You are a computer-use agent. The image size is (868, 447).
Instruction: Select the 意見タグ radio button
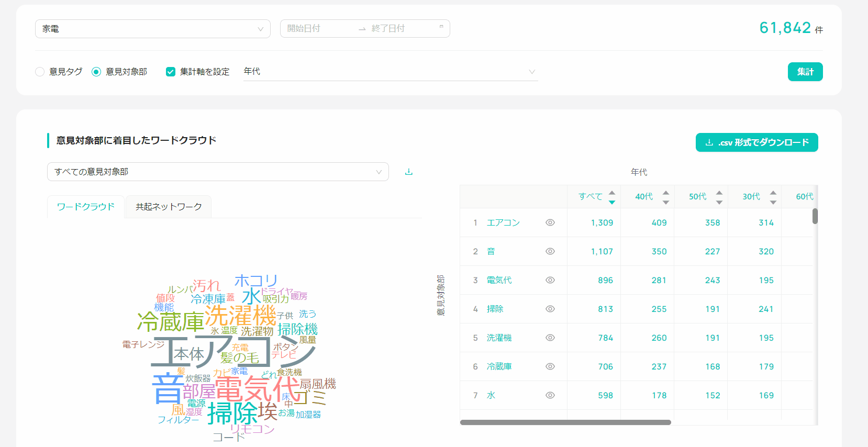coord(40,72)
